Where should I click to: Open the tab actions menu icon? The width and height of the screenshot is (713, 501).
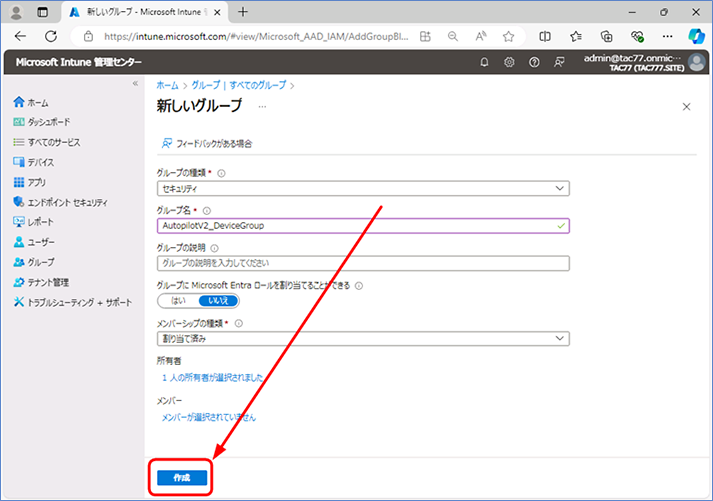42,12
